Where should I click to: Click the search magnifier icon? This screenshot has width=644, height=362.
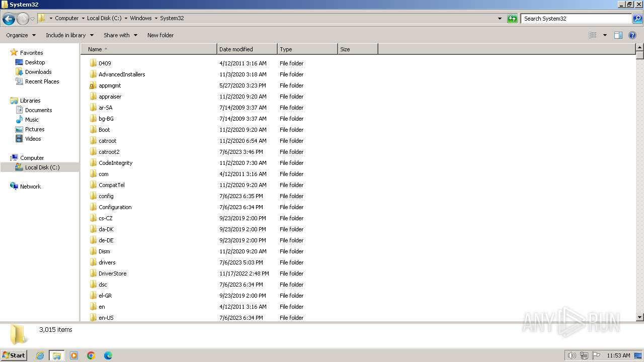tap(637, 19)
